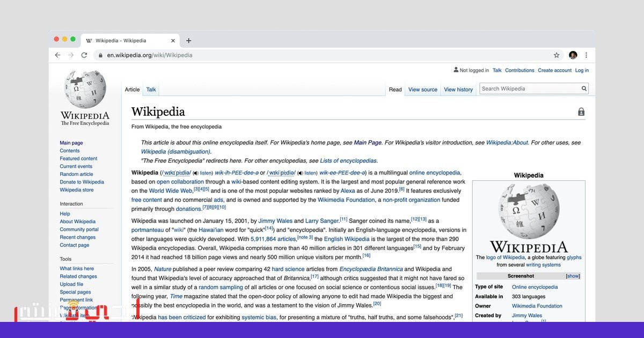Open a new tab with the plus icon
Viewport: 644px width, 338px height.
click(x=188, y=41)
